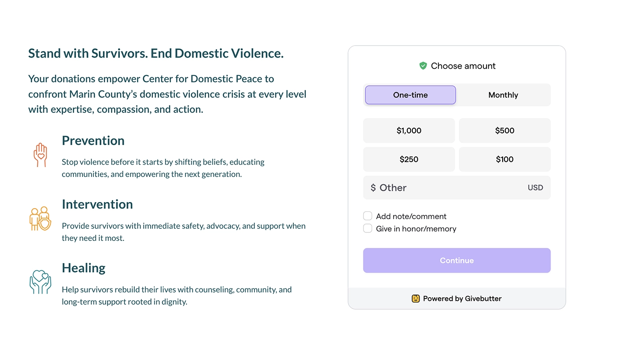
Task: Select the $1,000 donation amount
Action: (x=409, y=130)
